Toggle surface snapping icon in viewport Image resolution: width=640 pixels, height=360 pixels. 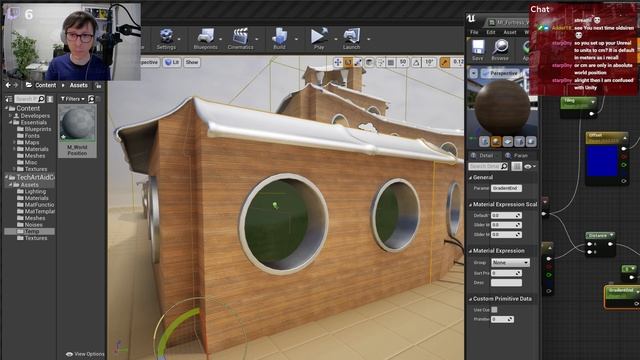pos(380,62)
